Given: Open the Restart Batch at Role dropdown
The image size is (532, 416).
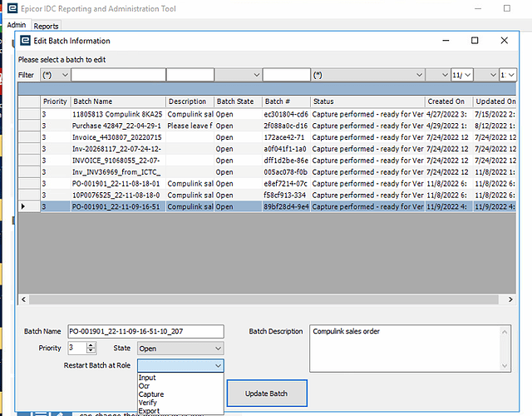Looking at the screenshot, I should [x=180, y=365].
